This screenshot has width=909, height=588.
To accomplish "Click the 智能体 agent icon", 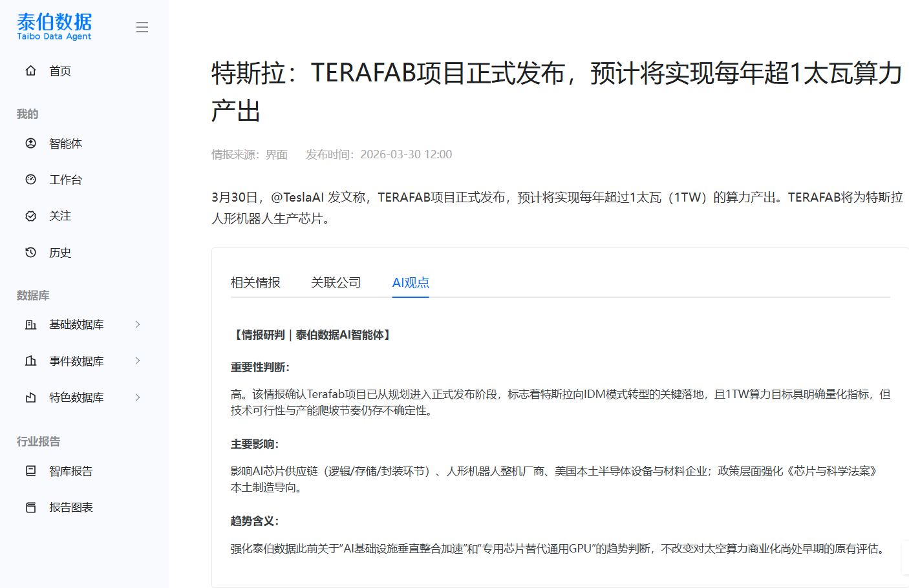I will coord(30,143).
